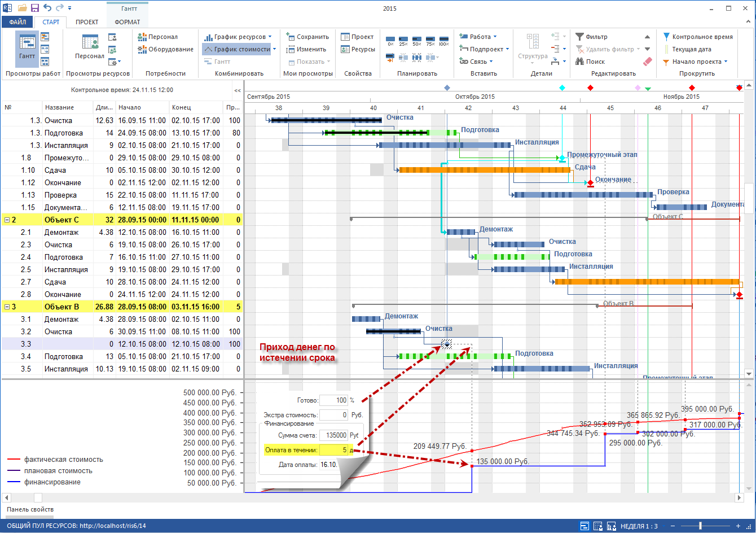Click Сохранить in Мои просмотры
Viewport: 756px width, 533px height.
point(307,37)
